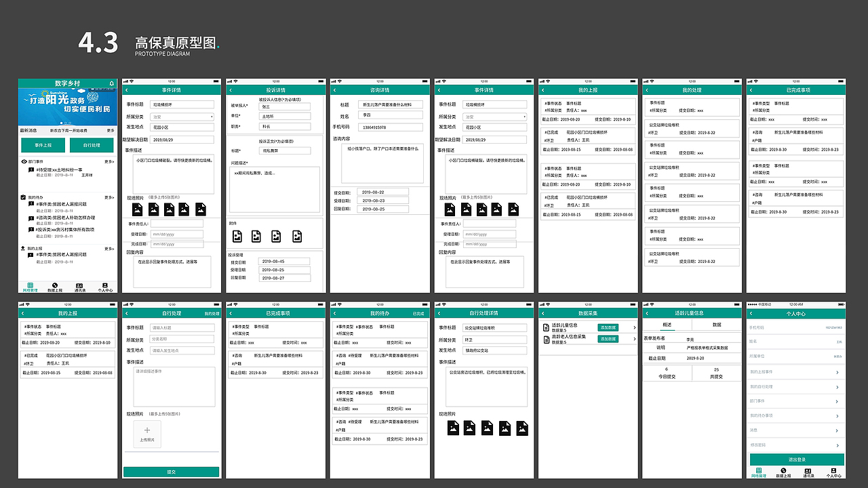Expand 修改密码 row in 个人中心

pos(797,444)
